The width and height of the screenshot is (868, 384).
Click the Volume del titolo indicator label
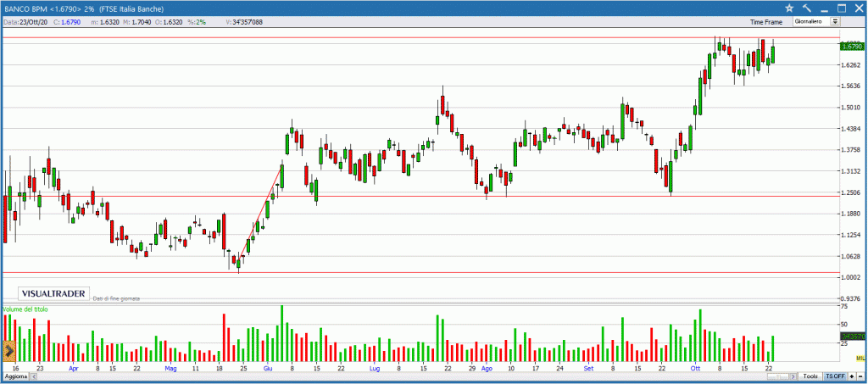point(25,309)
